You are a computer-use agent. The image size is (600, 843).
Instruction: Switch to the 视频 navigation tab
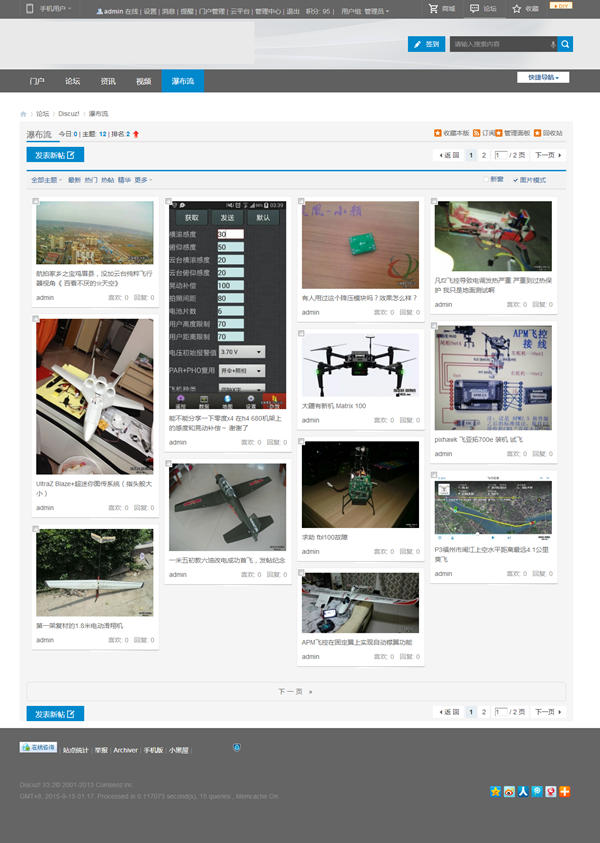(x=143, y=81)
